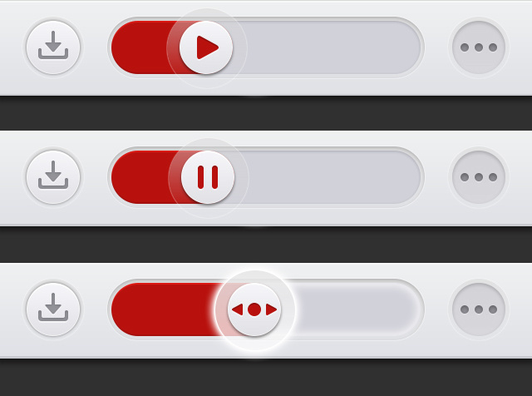Screen dimensions: 532x396
Task: Click the red play triangle knob
Action: tap(206, 47)
